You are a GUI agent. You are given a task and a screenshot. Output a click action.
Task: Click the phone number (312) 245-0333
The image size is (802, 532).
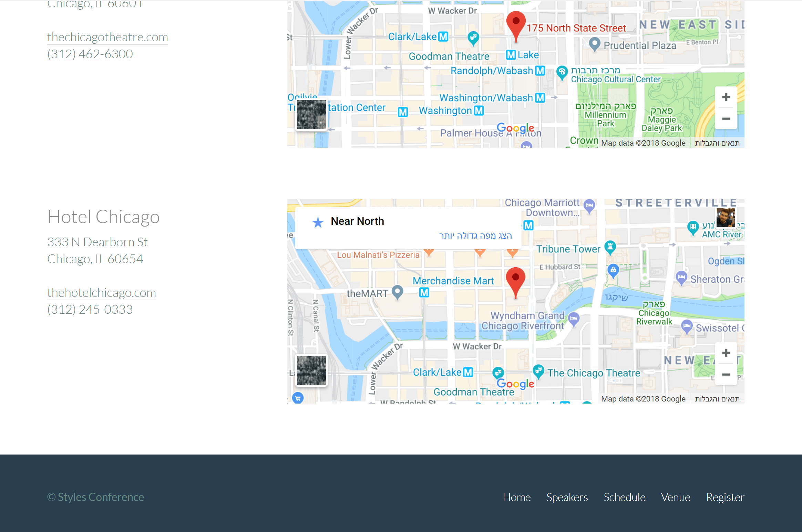click(x=90, y=310)
